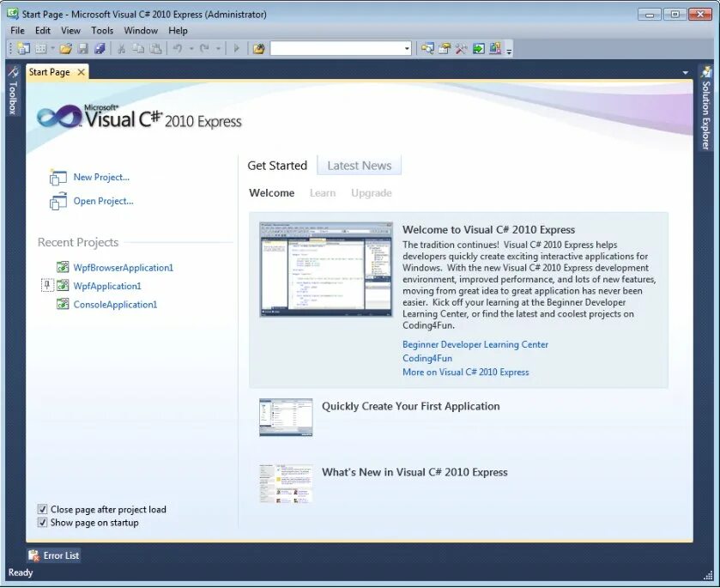Image resolution: width=720 pixels, height=588 pixels.
Task: Open the Edit menu
Action: 43,31
